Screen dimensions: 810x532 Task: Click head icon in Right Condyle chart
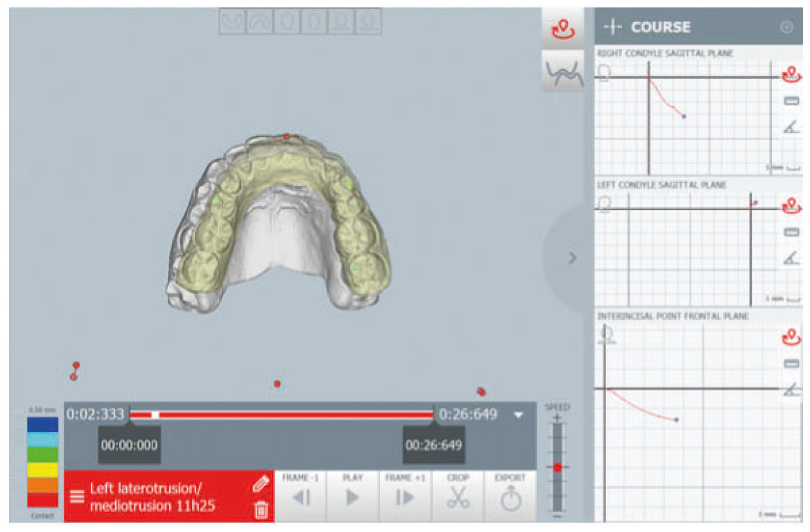tap(603, 73)
